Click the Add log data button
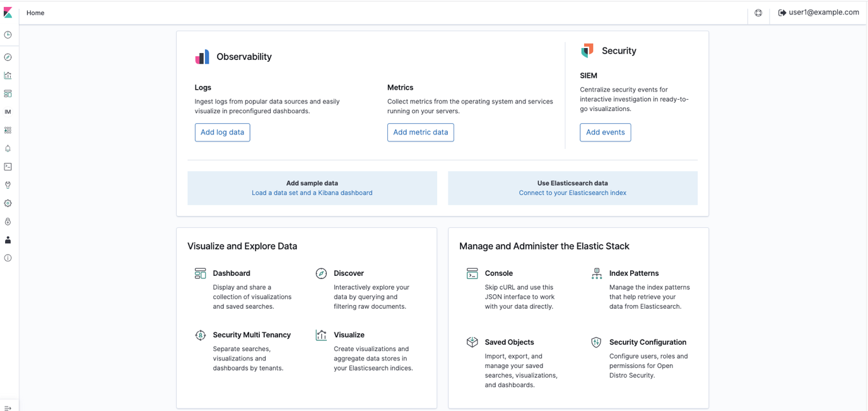Screen dimensions: 868x411 [222, 132]
